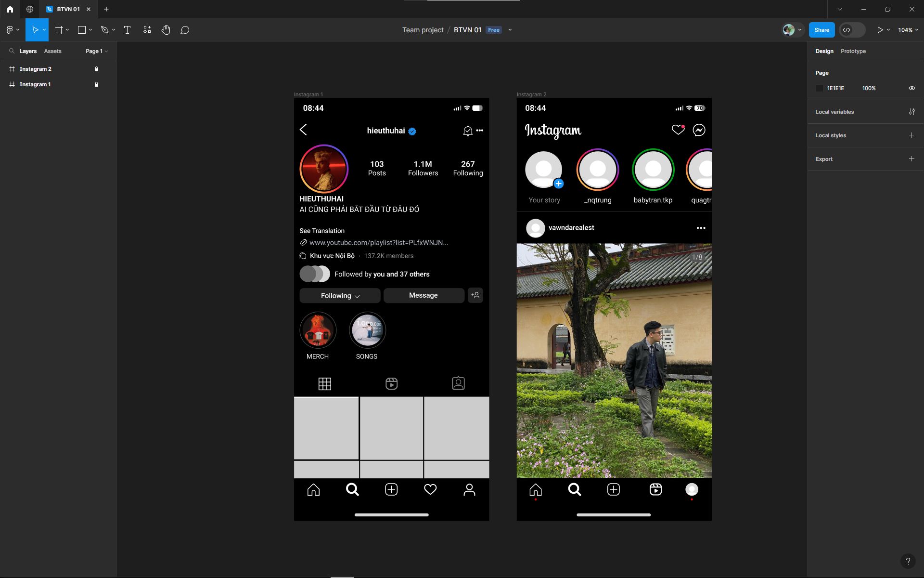Click the blue Share button
Viewport: 924px width, 578px height.
[821, 30]
